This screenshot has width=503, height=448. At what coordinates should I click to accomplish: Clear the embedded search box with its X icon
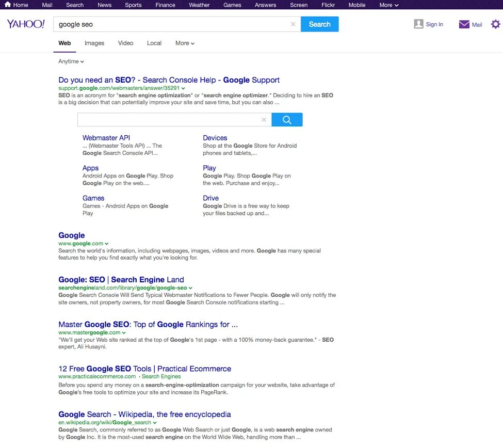[264, 119]
